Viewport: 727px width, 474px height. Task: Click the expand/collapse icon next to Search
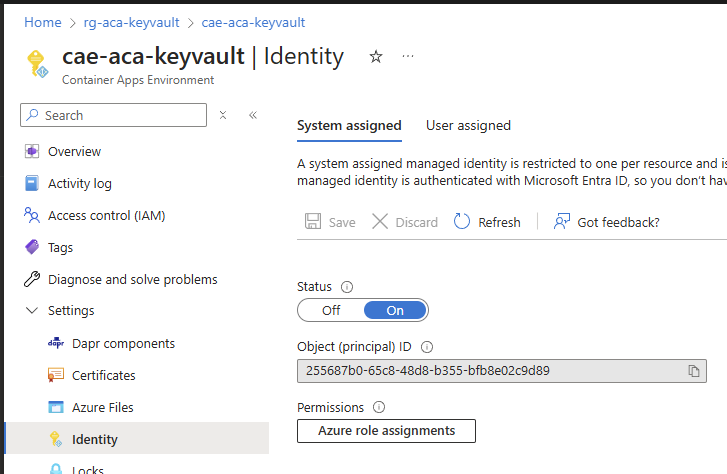pyautogui.click(x=223, y=115)
